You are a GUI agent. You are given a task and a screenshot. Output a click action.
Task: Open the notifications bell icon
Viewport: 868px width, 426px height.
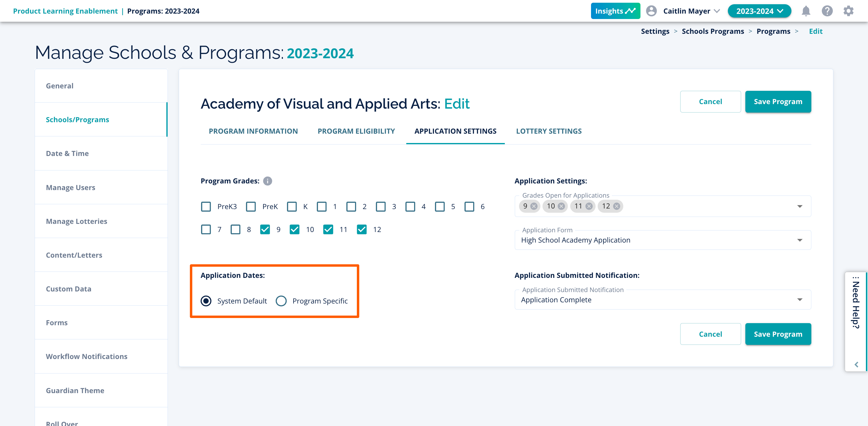(806, 11)
